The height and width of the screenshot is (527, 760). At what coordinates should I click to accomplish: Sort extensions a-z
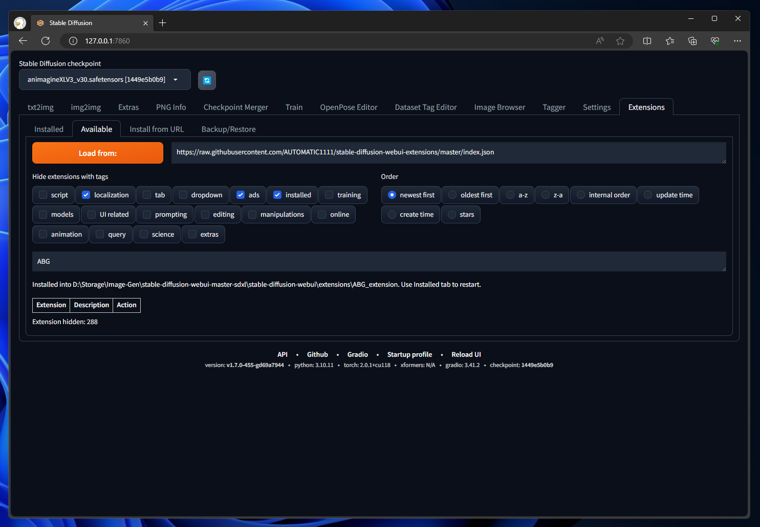pyautogui.click(x=510, y=195)
